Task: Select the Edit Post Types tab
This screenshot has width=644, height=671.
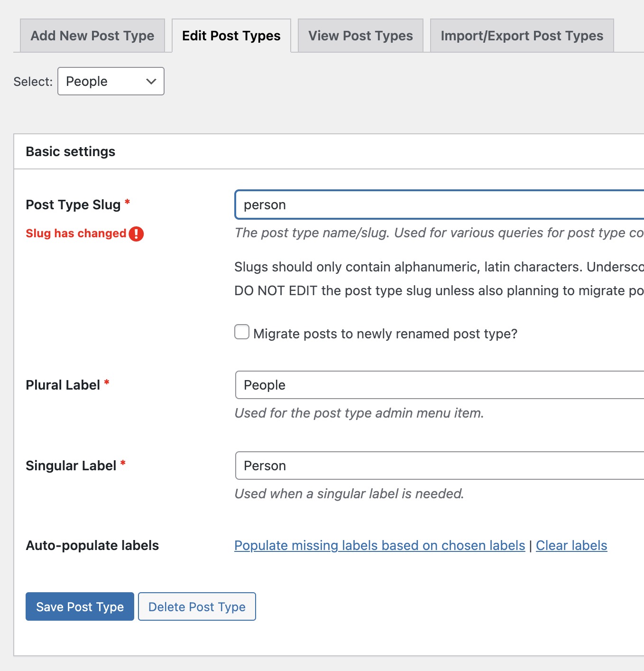Action: pos(231,36)
